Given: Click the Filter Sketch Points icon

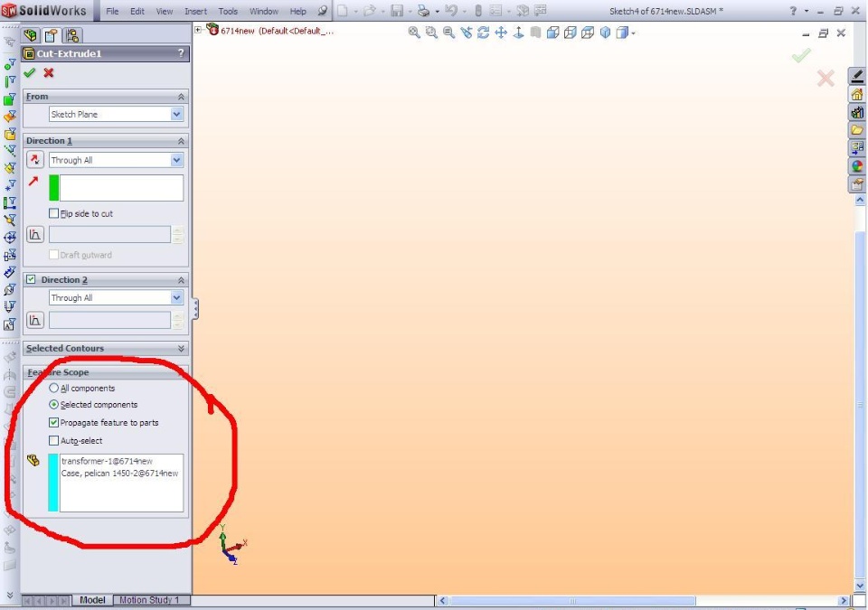Looking at the screenshot, I should (9, 185).
